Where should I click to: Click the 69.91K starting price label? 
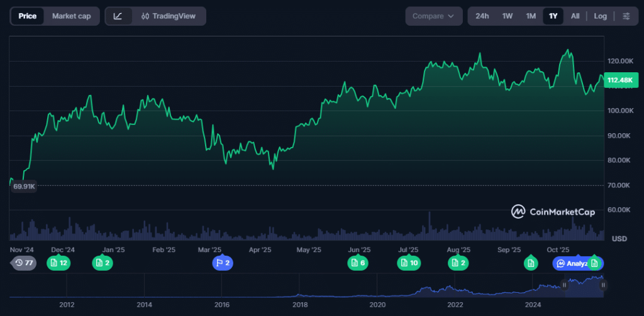[x=25, y=187]
